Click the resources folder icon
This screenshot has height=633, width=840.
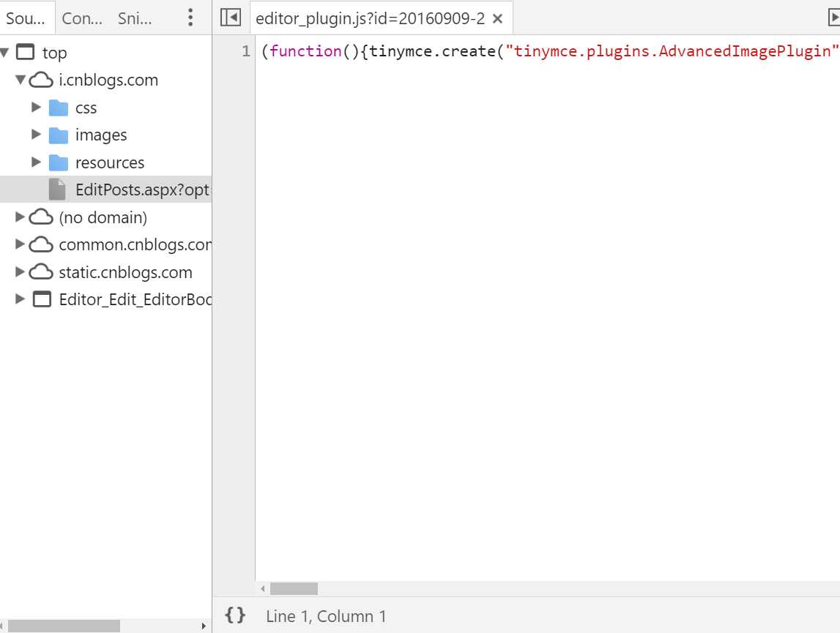[59, 162]
